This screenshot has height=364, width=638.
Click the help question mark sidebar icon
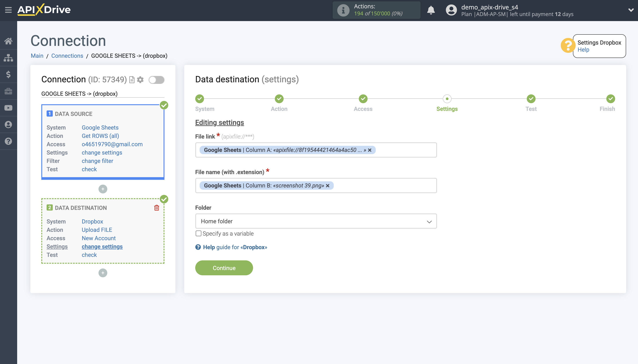(8, 141)
